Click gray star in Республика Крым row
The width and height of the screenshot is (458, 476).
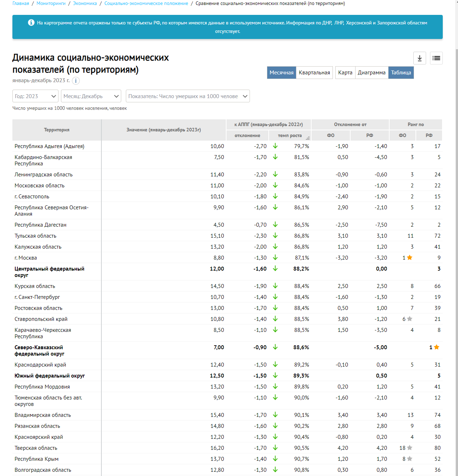click(x=409, y=459)
